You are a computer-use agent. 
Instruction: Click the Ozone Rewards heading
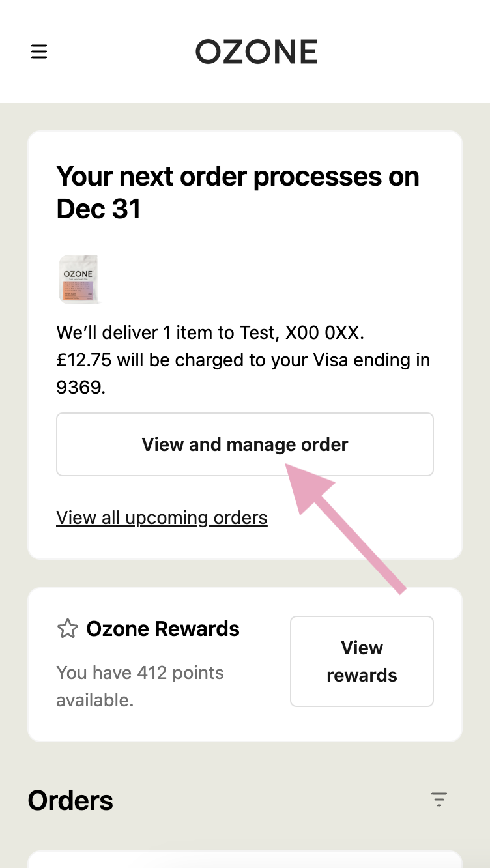(x=163, y=629)
